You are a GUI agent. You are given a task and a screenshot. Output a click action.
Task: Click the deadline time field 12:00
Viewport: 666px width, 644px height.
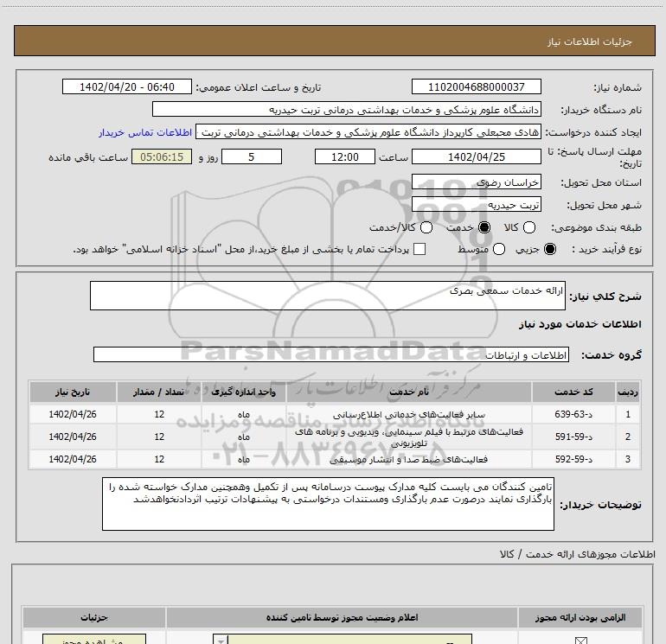pos(345,156)
